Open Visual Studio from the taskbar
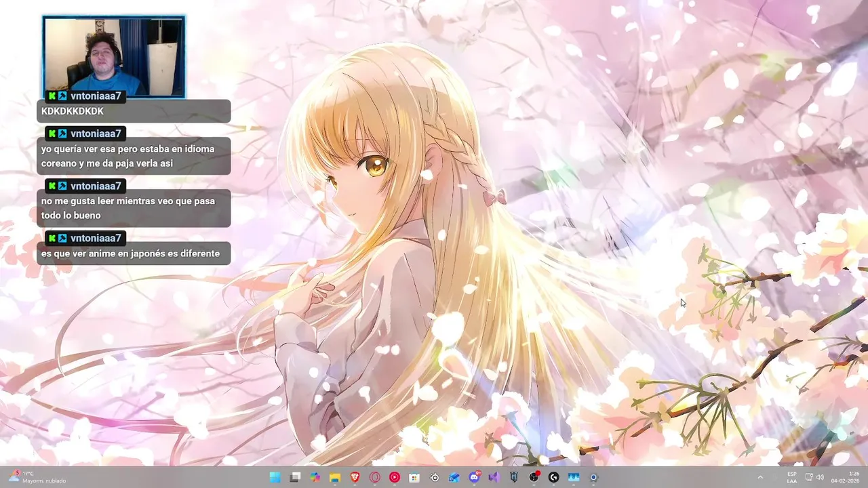Image resolution: width=868 pixels, height=488 pixels. pos(494,477)
